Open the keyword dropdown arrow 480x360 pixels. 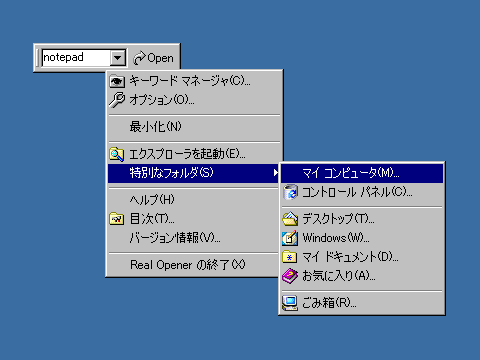tap(117, 58)
